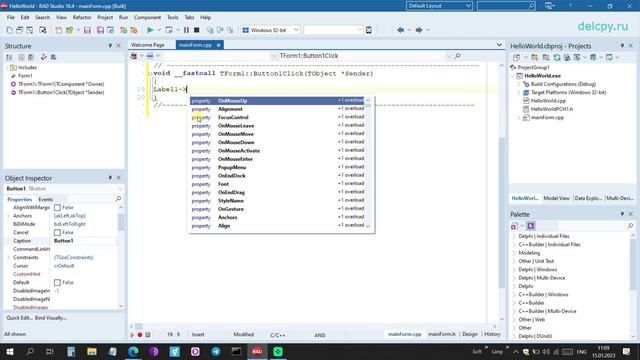Viewport: 640px width, 360px height.
Task: Click the navigate Back arrow icon
Action: click(400, 30)
